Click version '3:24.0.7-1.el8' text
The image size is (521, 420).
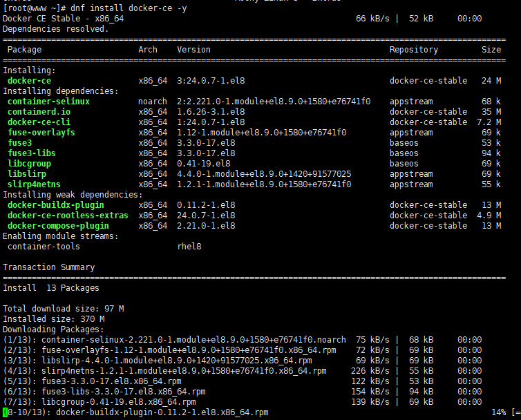(x=211, y=81)
